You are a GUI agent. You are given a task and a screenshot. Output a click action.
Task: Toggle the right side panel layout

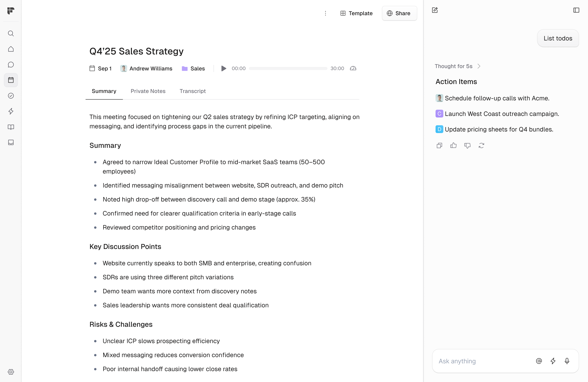click(576, 10)
